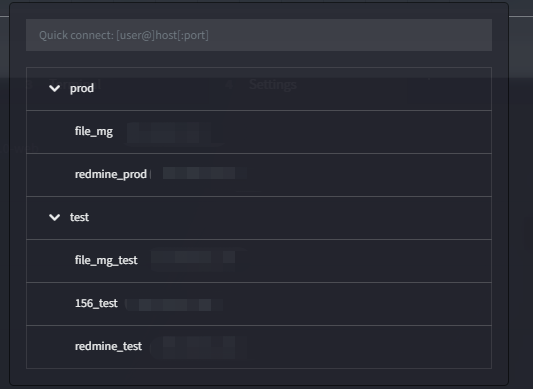Collapse the test group chevron
This screenshot has width=533, height=389.
coord(54,218)
